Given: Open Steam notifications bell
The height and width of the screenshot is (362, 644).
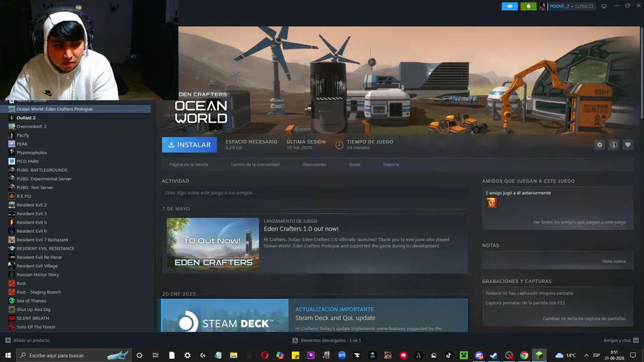Looking at the screenshot, I should [x=528, y=6].
